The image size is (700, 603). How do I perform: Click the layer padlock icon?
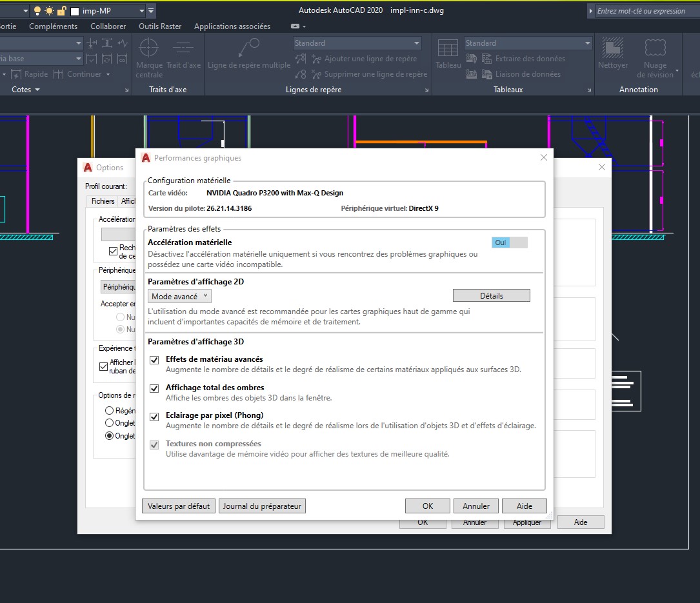tap(61, 11)
